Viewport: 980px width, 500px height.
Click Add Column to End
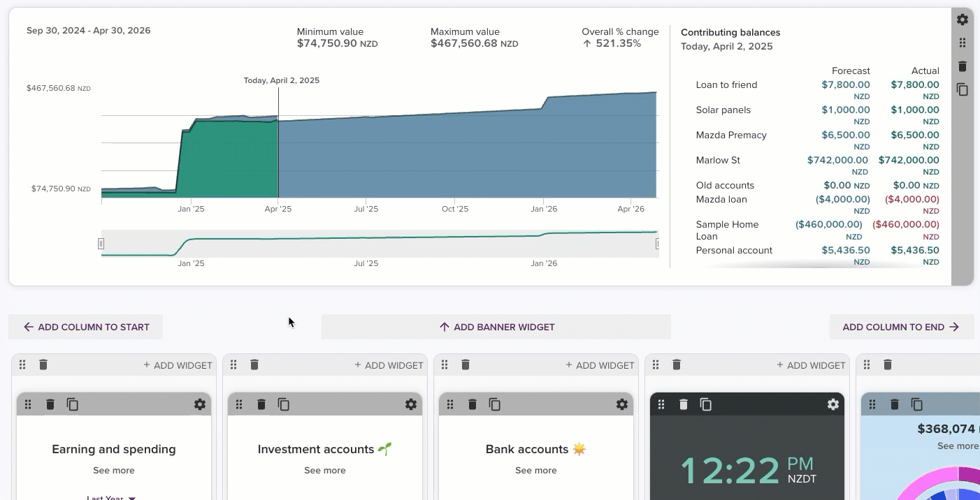coord(902,327)
